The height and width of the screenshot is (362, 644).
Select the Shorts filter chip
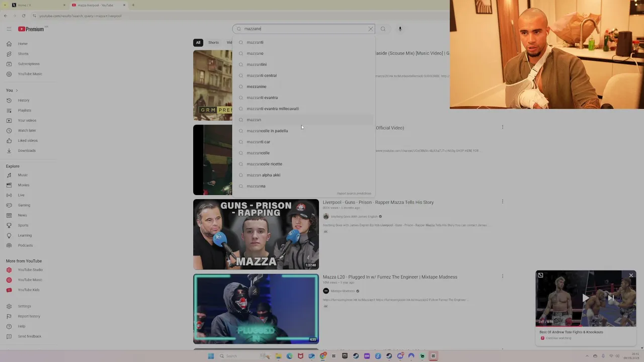[213, 43]
